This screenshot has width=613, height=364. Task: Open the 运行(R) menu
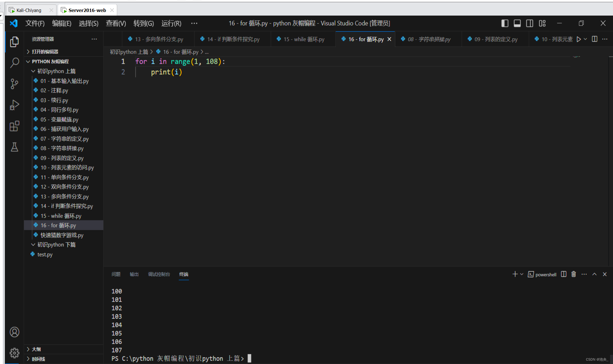(171, 23)
